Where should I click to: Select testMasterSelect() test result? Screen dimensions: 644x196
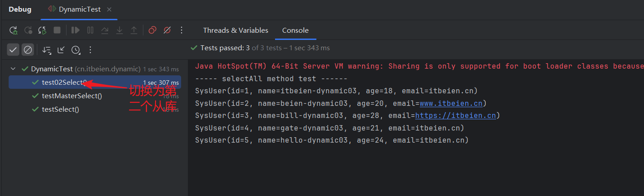point(94,96)
